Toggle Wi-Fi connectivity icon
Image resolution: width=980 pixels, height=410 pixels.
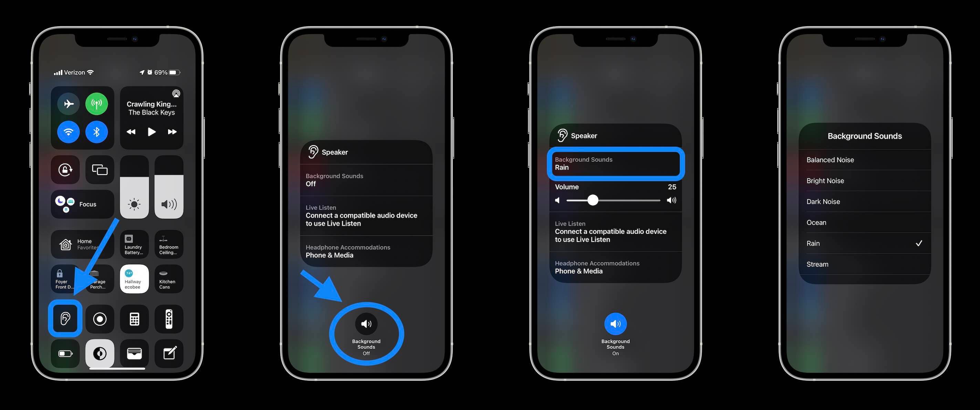click(x=69, y=132)
